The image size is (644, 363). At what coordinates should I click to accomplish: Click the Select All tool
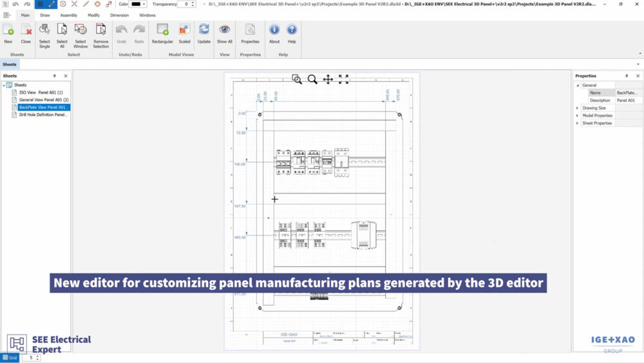coord(62,35)
